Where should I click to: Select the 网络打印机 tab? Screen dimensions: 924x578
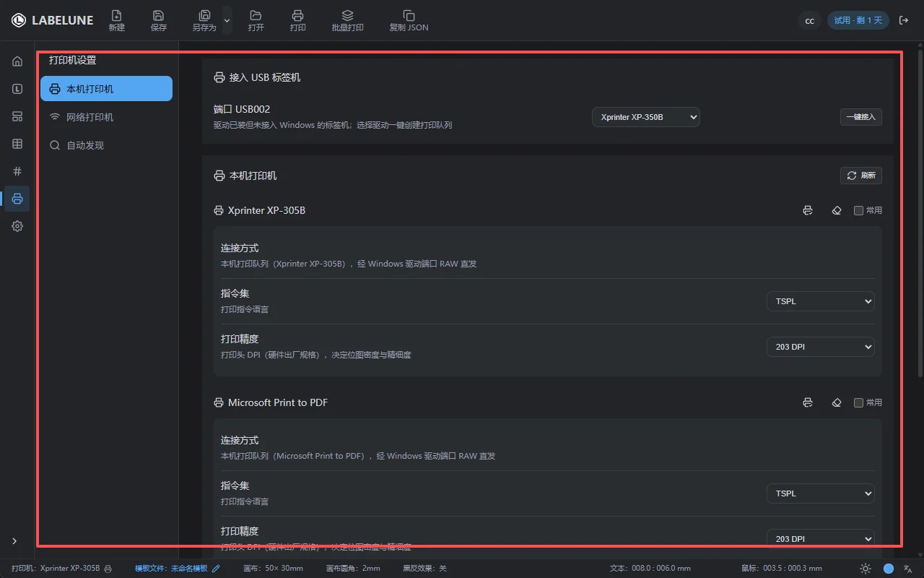[106, 117]
